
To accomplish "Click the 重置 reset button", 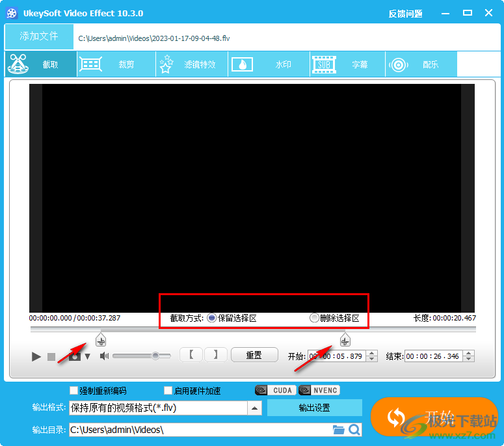I will [254, 355].
